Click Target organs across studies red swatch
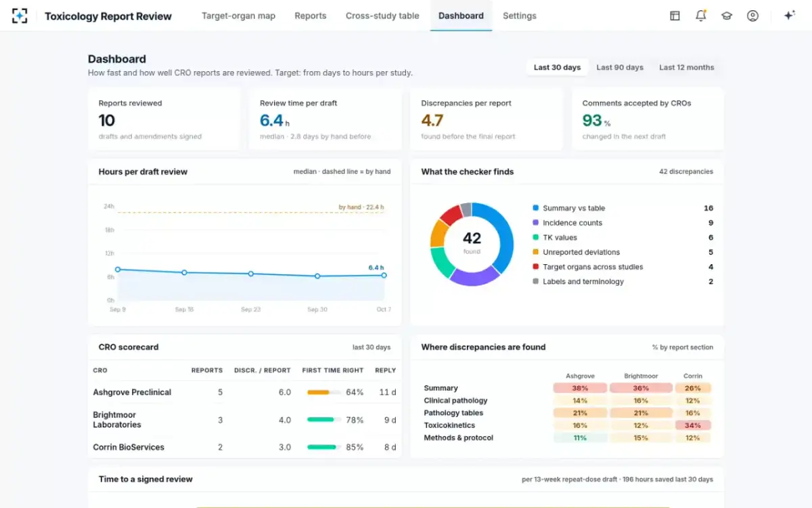The height and width of the screenshot is (508, 812). pyautogui.click(x=536, y=267)
